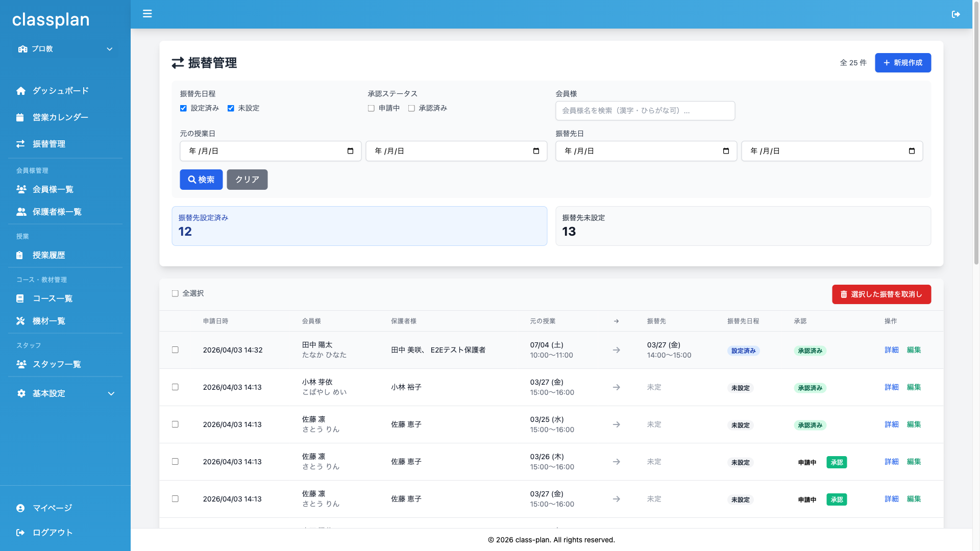This screenshot has height=551, width=980.
Task: Click the 振替管理 swap arrows icon
Action: coord(21,144)
